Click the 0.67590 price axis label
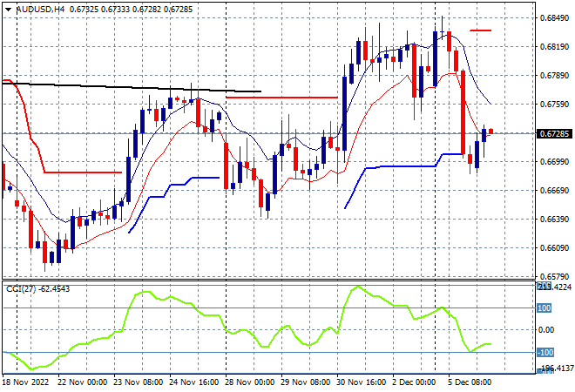Image resolution: width=575 pixels, height=392 pixels. [x=554, y=105]
